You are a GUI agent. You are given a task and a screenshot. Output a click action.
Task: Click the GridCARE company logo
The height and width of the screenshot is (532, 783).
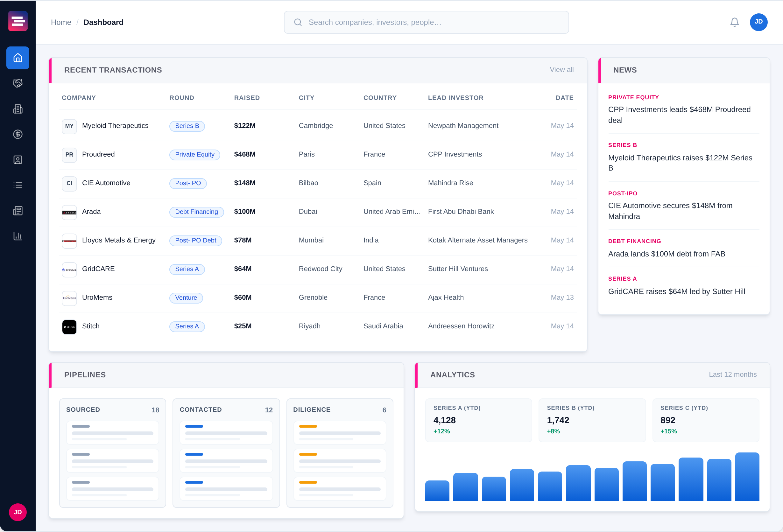tap(69, 270)
